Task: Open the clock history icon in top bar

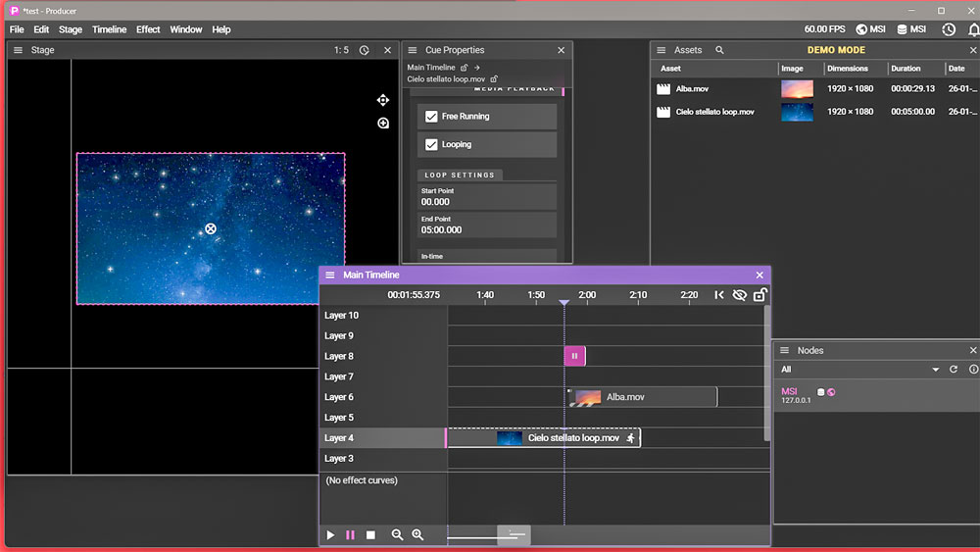Action: 949,29
